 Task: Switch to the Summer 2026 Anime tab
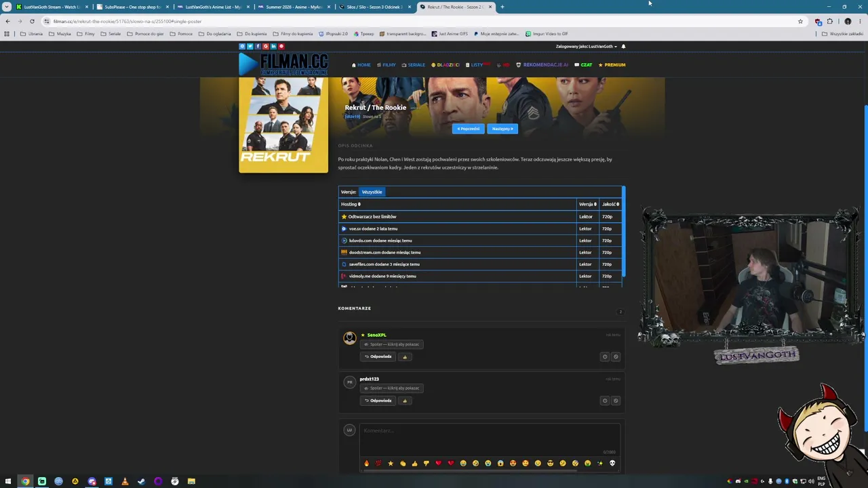click(292, 7)
